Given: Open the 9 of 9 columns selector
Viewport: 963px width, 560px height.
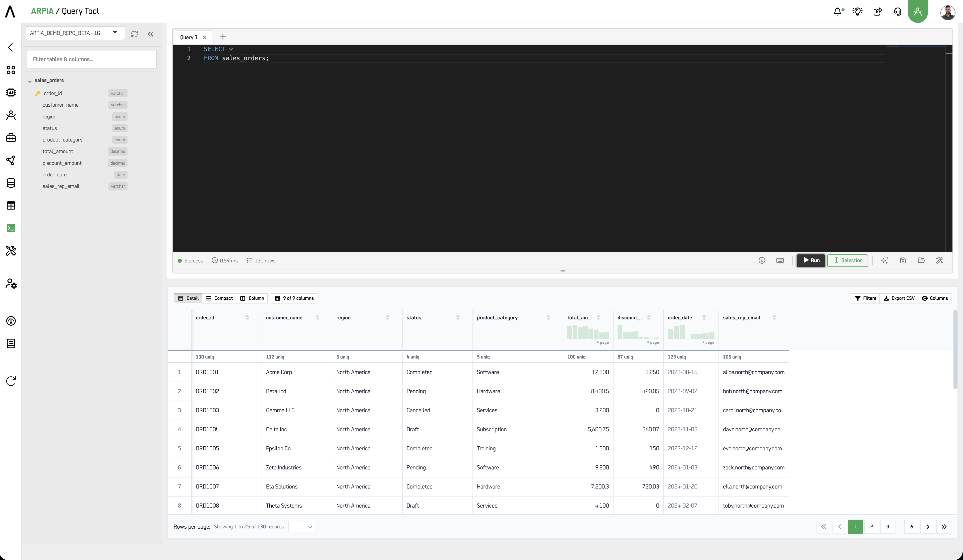Looking at the screenshot, I should (294, 298).
